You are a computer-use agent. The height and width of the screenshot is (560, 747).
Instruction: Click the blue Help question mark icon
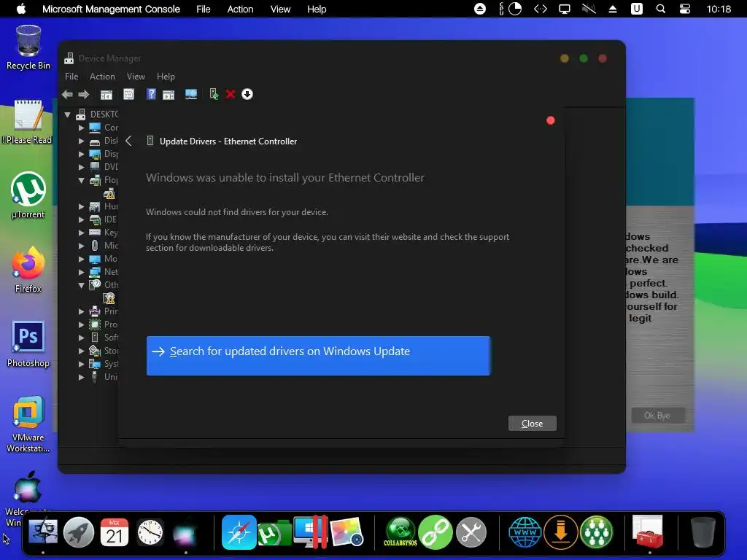point(151,94)
